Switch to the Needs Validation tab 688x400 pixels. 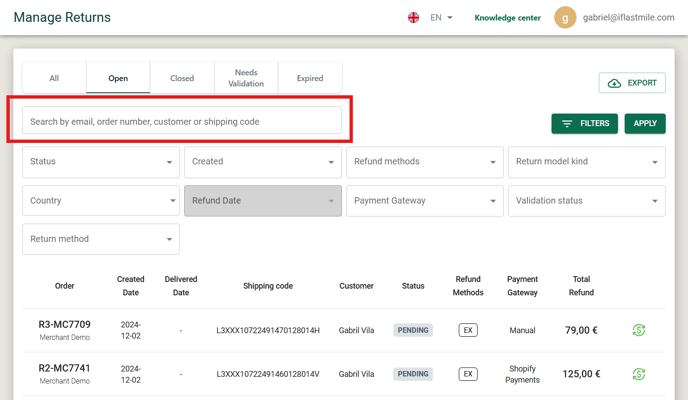[246, 78]
